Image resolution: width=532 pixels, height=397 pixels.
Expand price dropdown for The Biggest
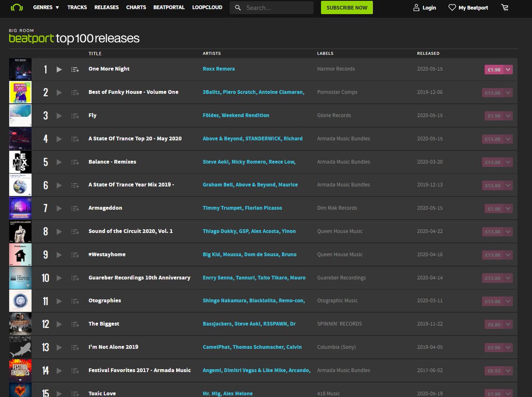(x=508, y=324)
